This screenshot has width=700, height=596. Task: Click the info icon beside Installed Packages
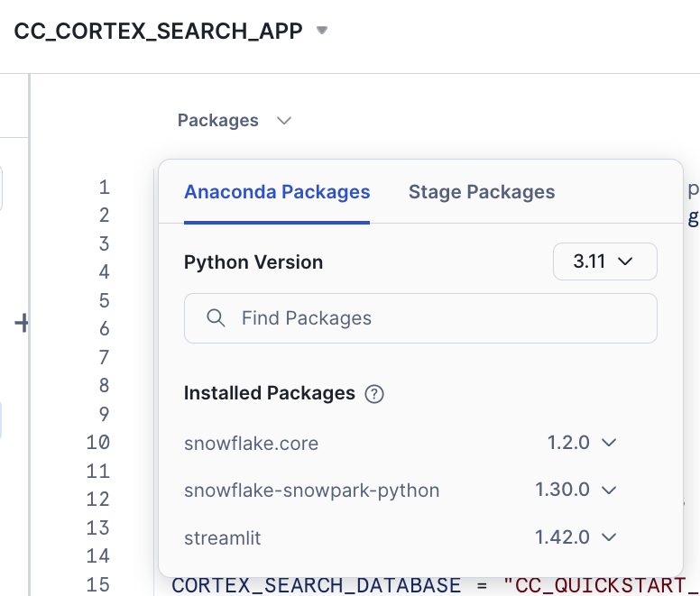[x=374, y=394]
